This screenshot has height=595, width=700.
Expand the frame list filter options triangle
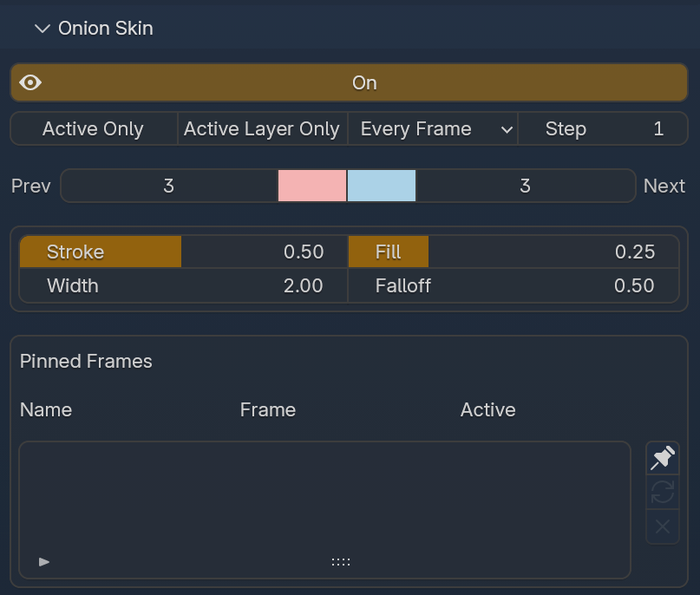pyautogui.click(x=43, y=561)
